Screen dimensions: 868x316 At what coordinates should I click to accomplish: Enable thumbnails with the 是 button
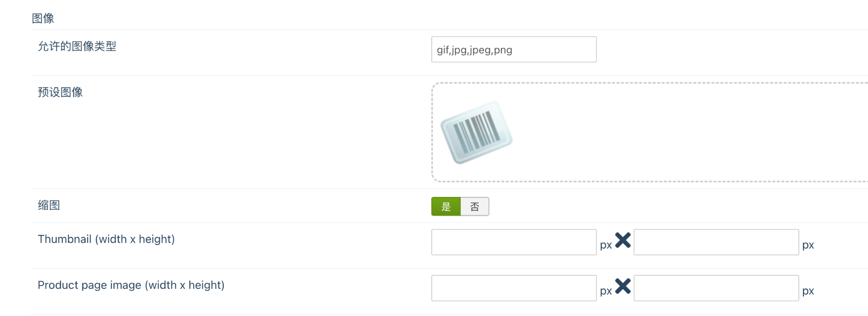tap(446, 206)
